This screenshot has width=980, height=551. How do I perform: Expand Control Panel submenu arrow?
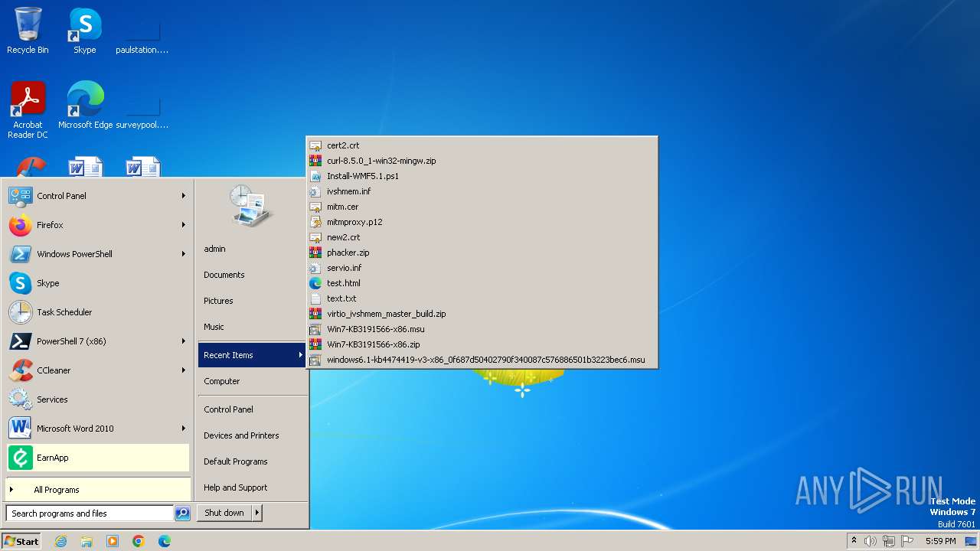184,196
